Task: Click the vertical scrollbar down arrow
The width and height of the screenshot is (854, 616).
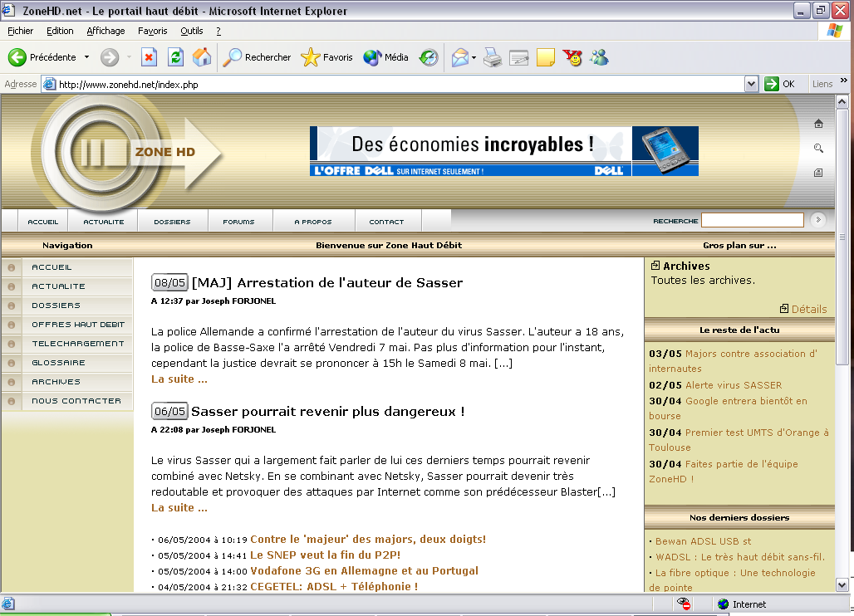Action: (842, 585)
